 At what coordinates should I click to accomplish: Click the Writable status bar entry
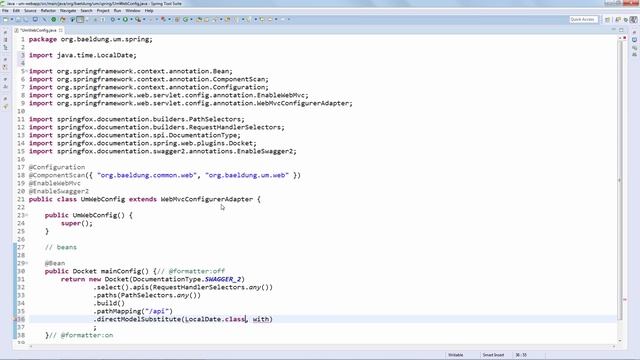point(456,355)
